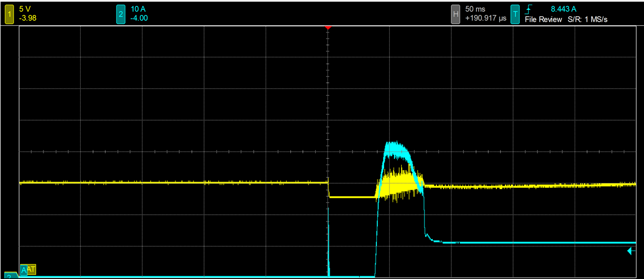Click the '10 A' channel 2 scale
The width and height of the screenshot is (644, 279).
tap(139, 9)
